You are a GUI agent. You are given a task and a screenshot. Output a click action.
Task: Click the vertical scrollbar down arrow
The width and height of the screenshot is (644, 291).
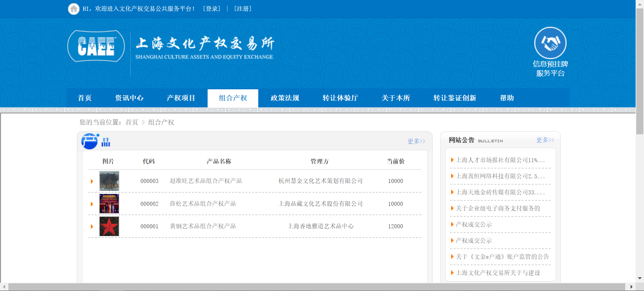tap(640, 278)
